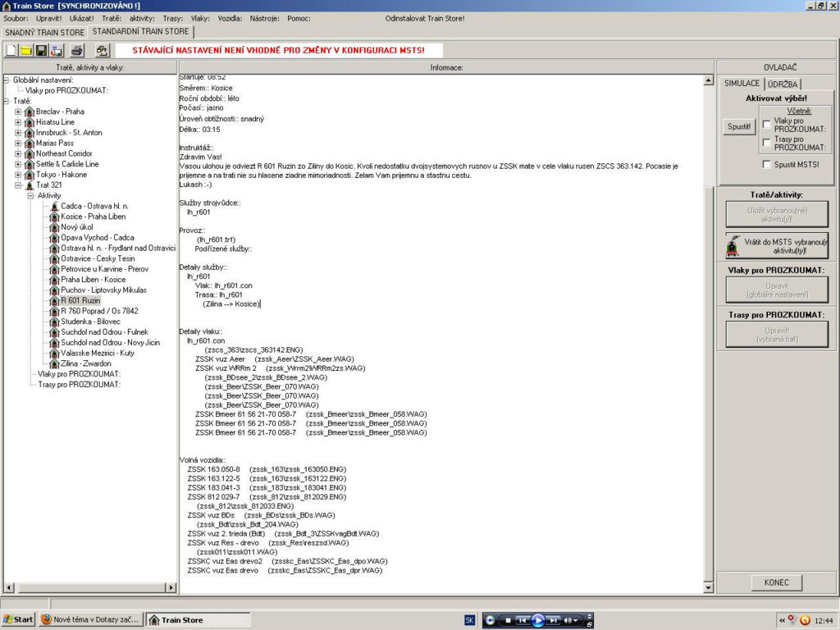Viewport: 840px width, 630px height.
Task: Enable the Vlaky pro PROZKOUMAT checkbox
Action: tap(766, 124)
